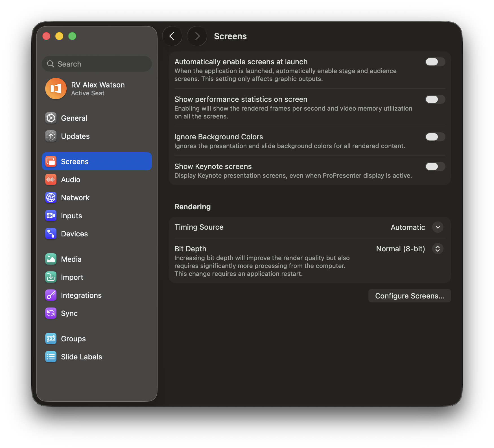The height and width of the screenshot is (448, 494).
Task: Enable automatically enabling screens at launch
Action: (x=435, y=62)
